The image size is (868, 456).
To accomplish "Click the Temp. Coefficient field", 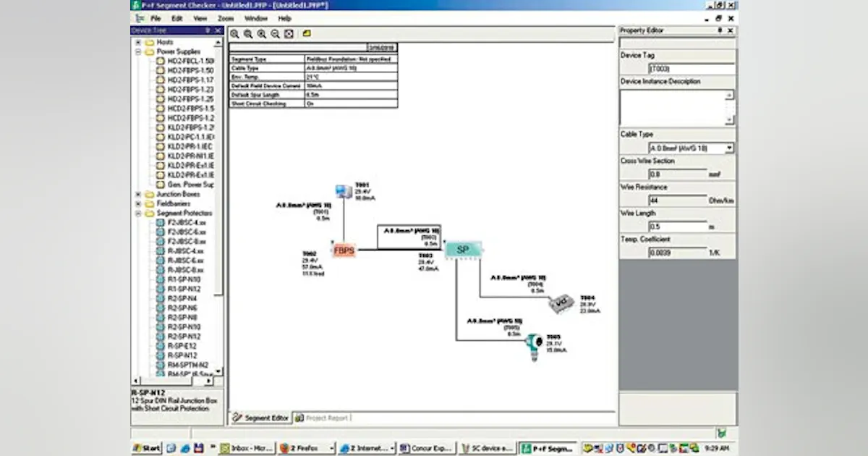I will click(x=678, y=253).
